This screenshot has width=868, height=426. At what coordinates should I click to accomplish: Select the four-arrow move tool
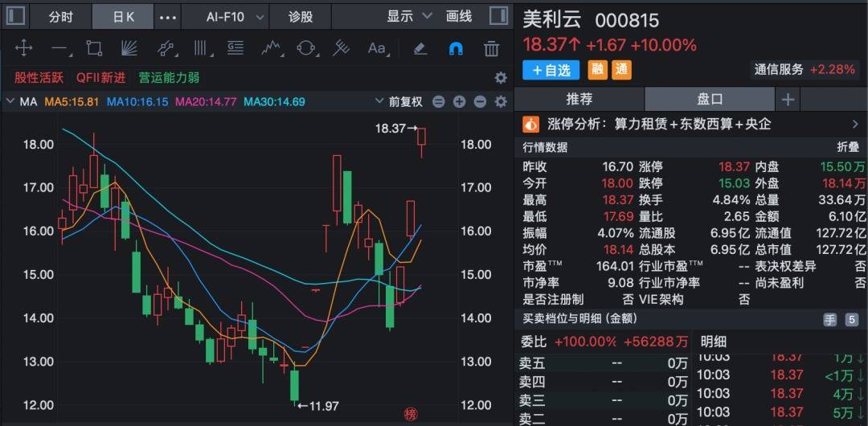coord(24,49)
